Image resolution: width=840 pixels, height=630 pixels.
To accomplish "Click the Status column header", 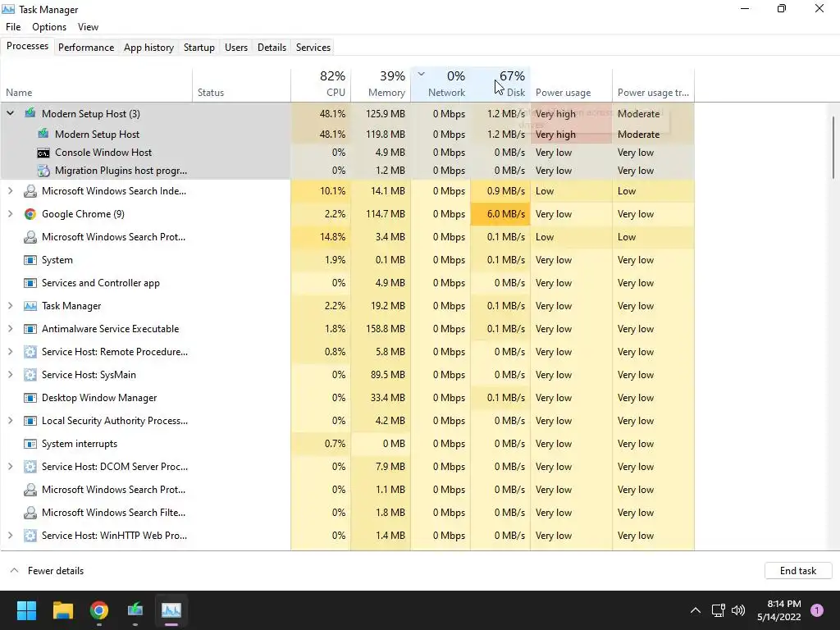I will coord(242,84).
